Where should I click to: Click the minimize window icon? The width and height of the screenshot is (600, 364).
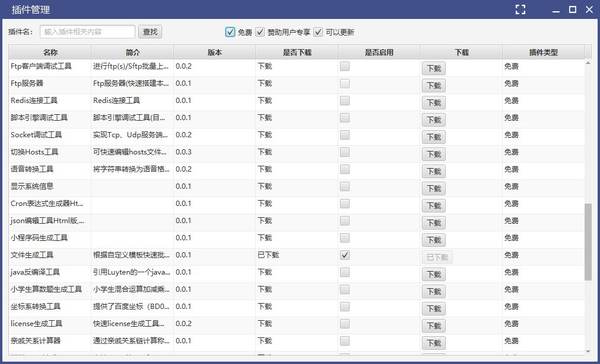[556, 11]
